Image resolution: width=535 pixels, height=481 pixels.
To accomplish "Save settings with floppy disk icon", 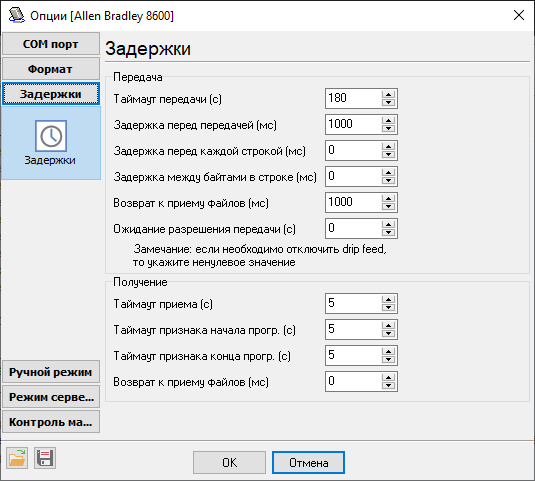I will (45, 458).
